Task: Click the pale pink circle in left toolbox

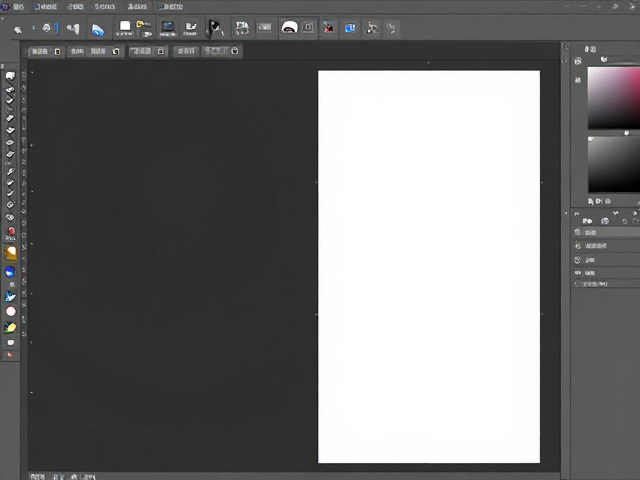Action: (11, 311)
